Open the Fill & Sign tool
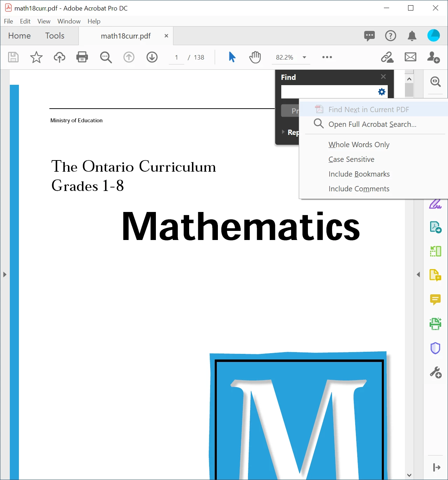Screen dimensions: 448x480 (x=435, y=204)
